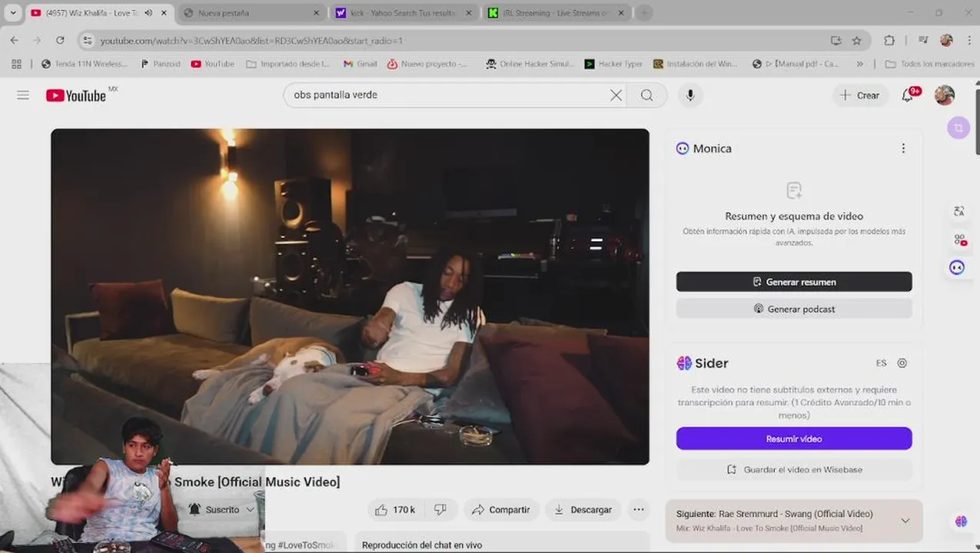Screen dimensions: 980x553
Task: Close the Nueva pestaña tab
Action: pyautogui.click(x=316, y=13)
